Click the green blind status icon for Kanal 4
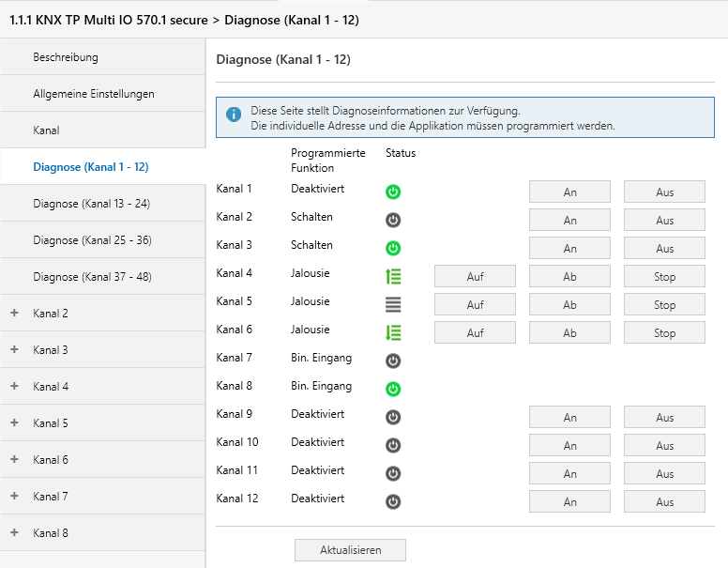The image size is (728, 568). [x=393, y=276]
